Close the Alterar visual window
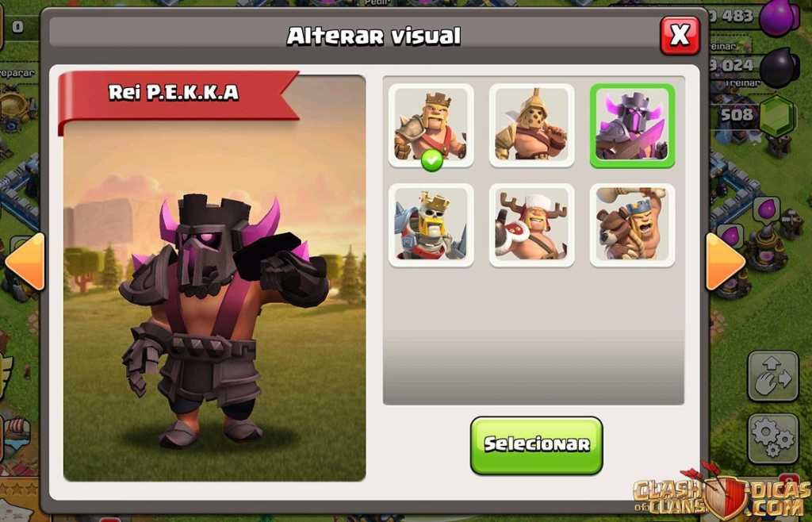 [680, 35]
